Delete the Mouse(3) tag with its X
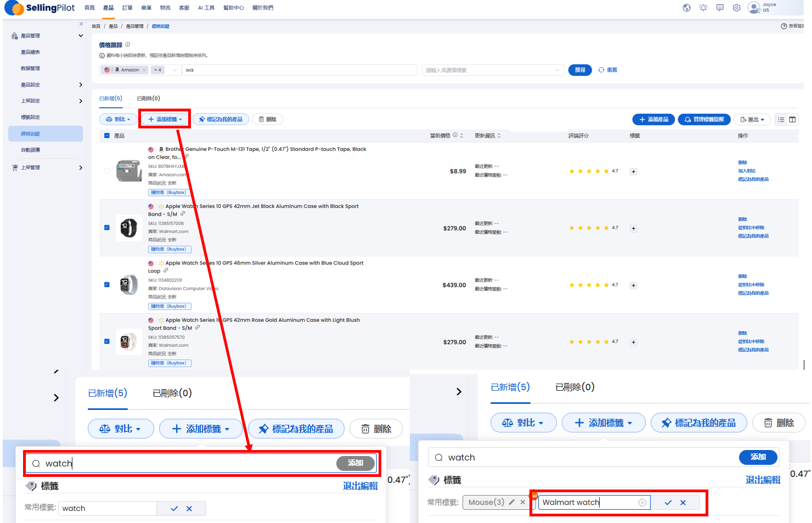812x523 pixels. click(x=523, y=502)
